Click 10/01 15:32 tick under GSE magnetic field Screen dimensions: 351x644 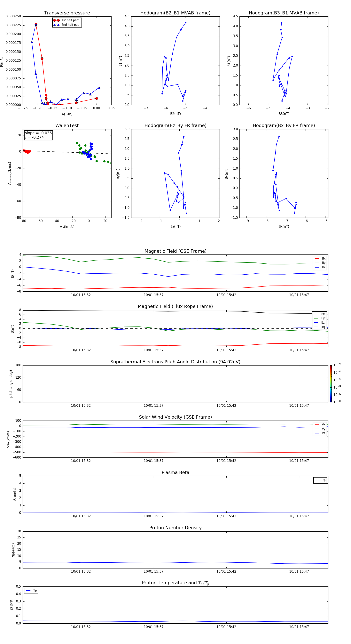(x=81, y=295)
